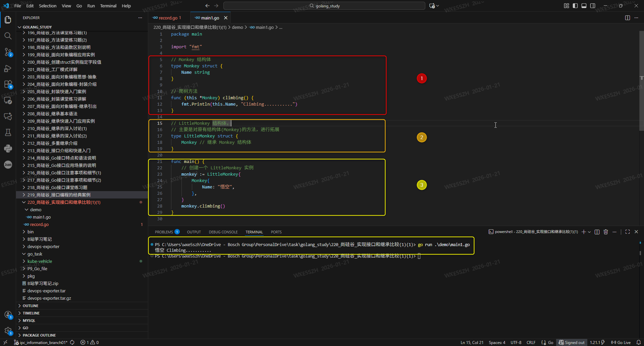Open the Extensions view
Image resolution: width=644 pixels, height=346 pixels.
pyautogui.click(x=8, y=84)
